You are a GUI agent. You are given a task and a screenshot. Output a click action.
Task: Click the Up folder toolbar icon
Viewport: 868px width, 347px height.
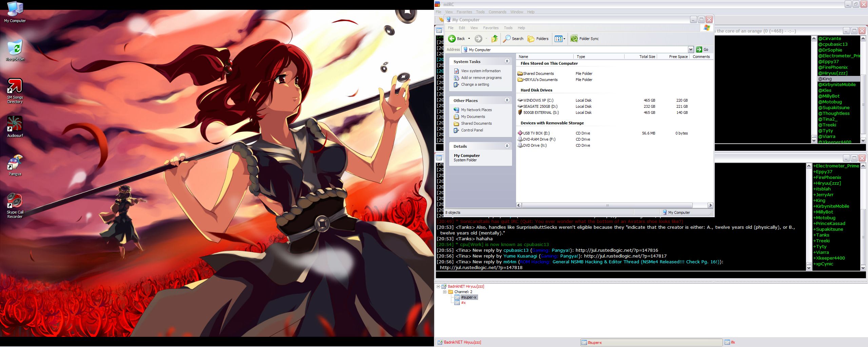495,39
